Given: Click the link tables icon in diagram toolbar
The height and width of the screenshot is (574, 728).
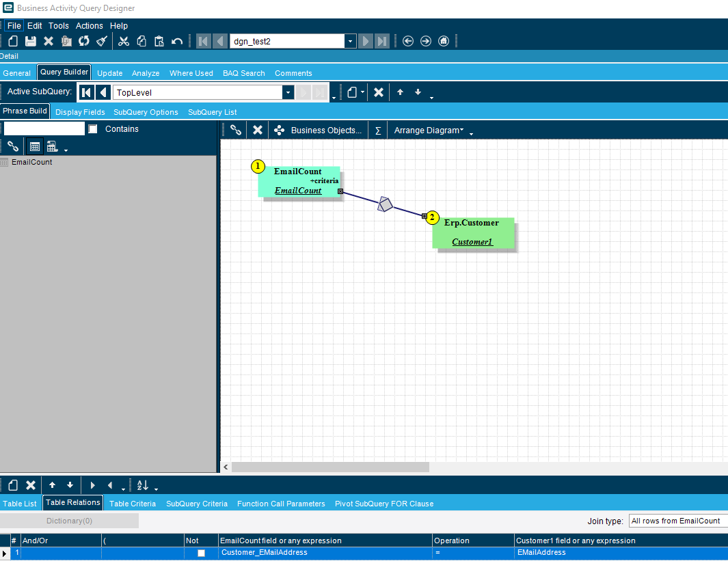Looking at the screenshot, I should (x=236, y=131).
